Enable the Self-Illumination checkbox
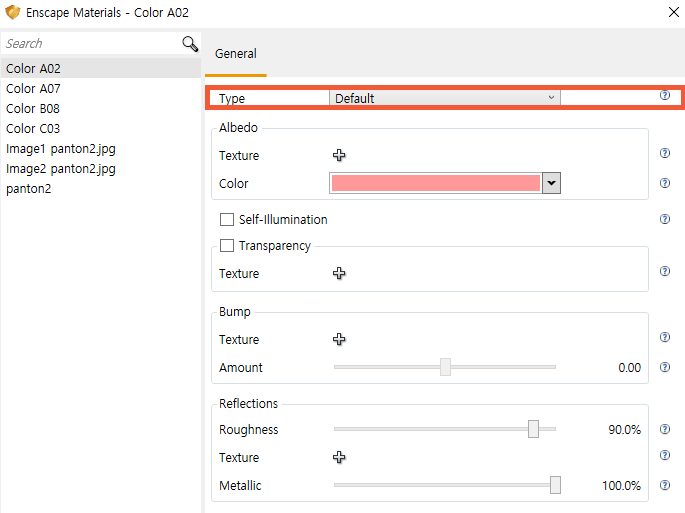 (x=227, y=220)
